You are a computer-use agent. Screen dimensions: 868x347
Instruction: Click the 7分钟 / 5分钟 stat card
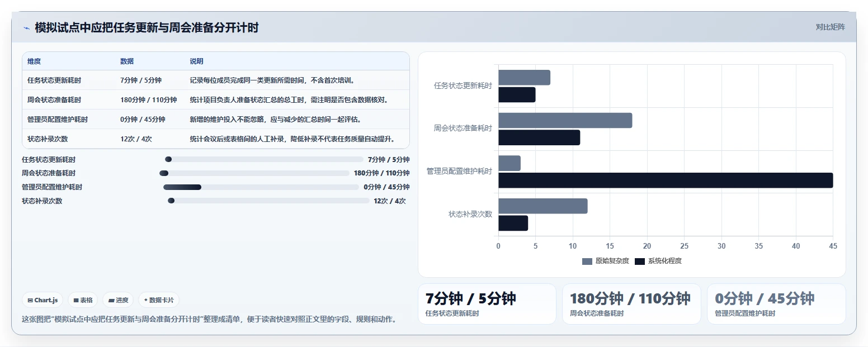487,304
